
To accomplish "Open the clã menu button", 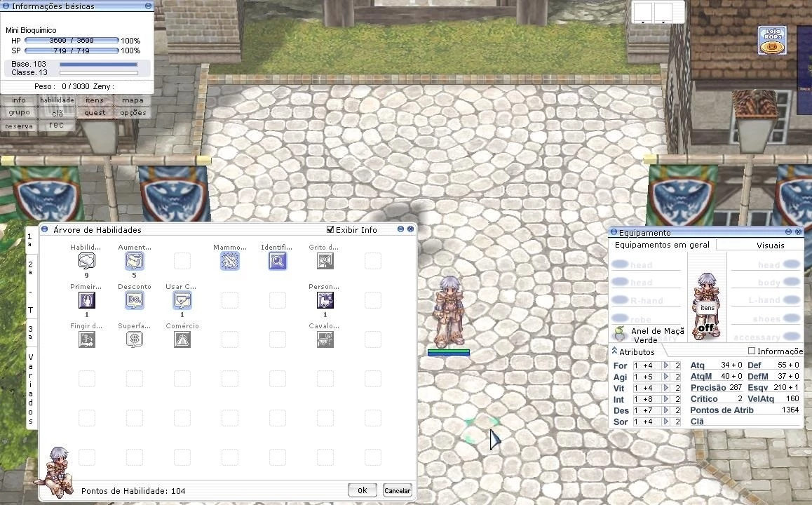I will click(57, 112).
